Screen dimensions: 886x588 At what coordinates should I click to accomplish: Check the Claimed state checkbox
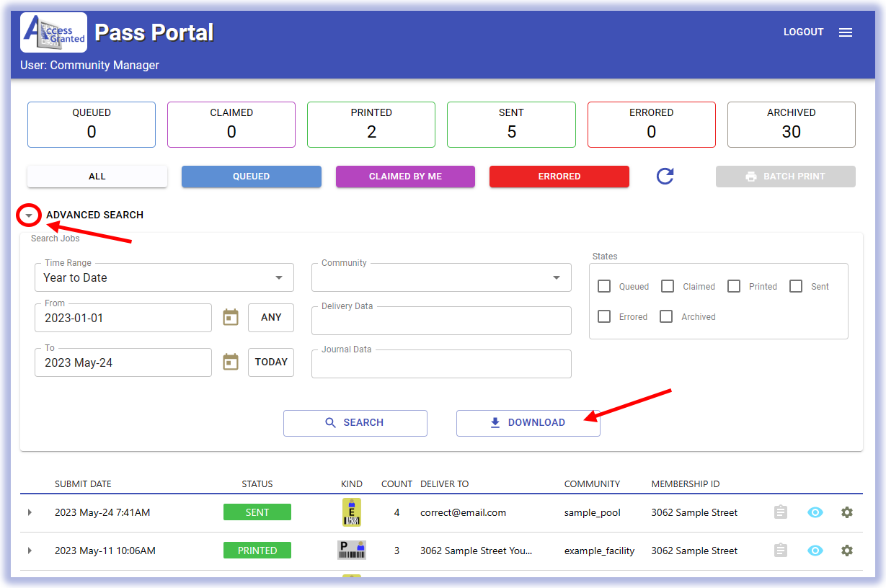(668, 286)
